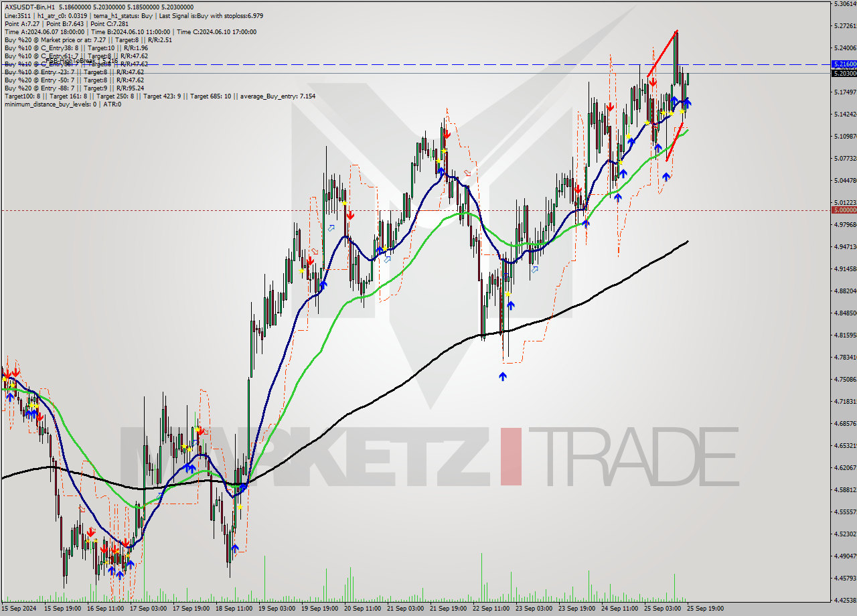Click the '16 Sep 11:00' time axis label
The width and height of the screenshot is (857, 616).
coord(106,608)
